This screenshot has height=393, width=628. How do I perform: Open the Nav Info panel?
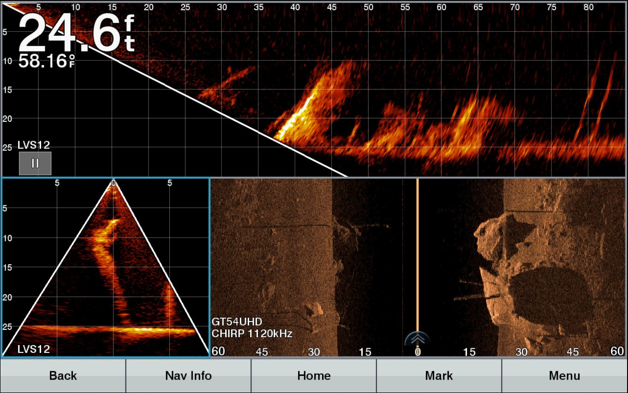tap(188, 376)
